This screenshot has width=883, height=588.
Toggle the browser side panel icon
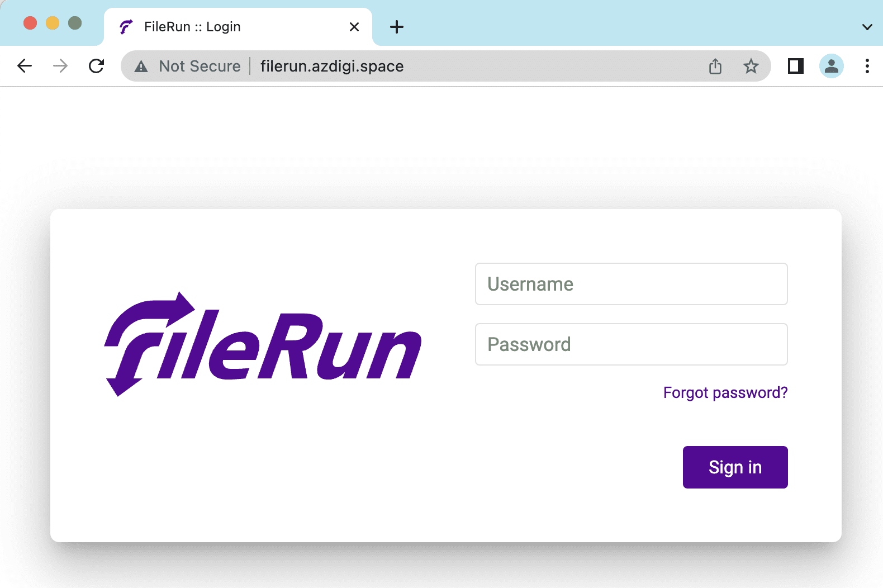click(796, 66)
